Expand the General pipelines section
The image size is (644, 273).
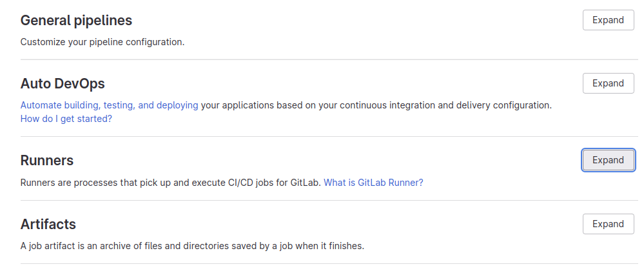[x=609, y=20]
